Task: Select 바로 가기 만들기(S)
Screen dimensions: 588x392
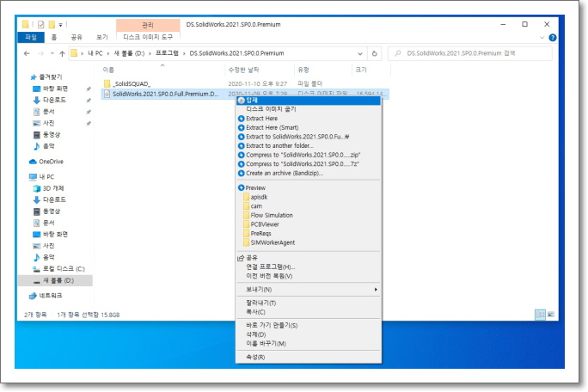Action: [309, 325]
